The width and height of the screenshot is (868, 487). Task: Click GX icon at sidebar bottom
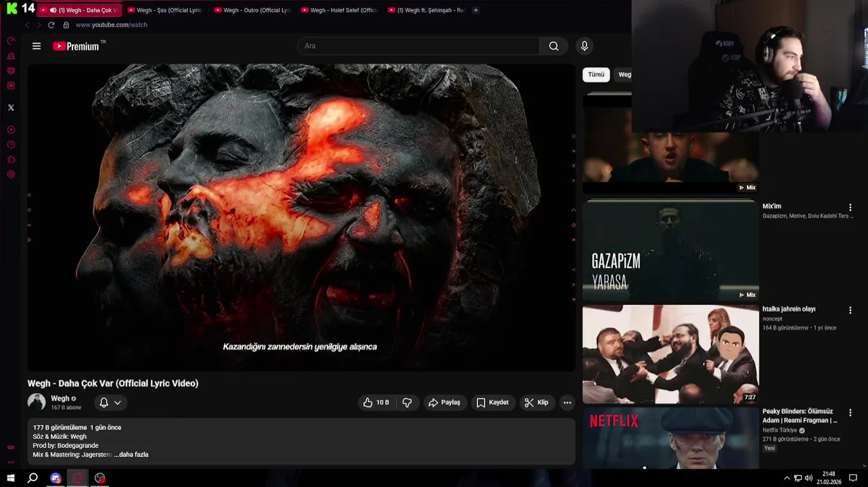tap(11, 447)
